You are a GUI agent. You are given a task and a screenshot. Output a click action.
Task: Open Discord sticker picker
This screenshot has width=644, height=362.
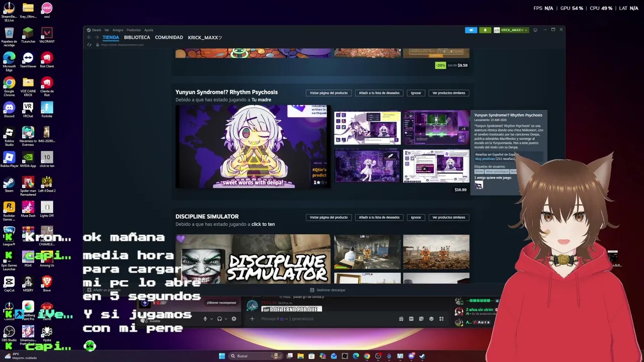pyautogui.click(x=421, y=319)
